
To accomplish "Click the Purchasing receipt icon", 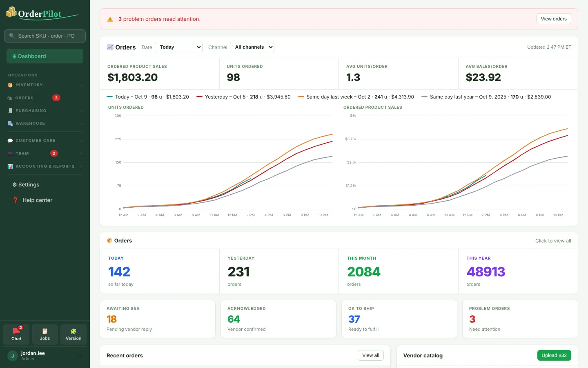I will click(x=10, y=111).
